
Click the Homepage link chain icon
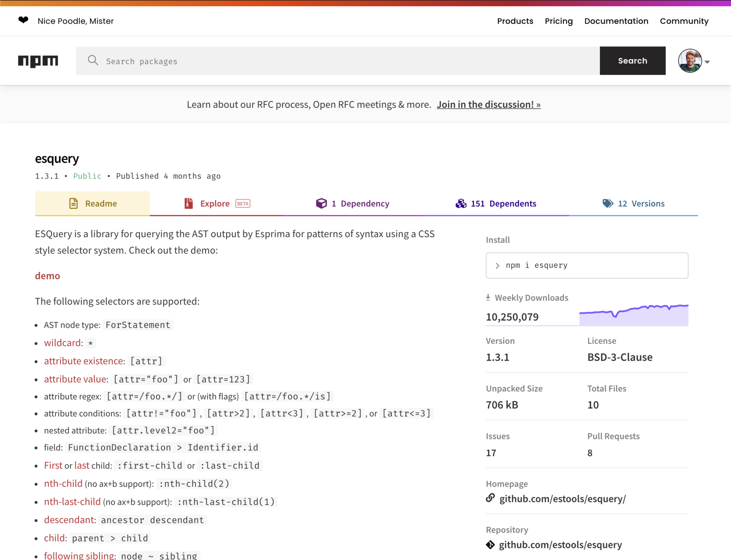point(490,498)
